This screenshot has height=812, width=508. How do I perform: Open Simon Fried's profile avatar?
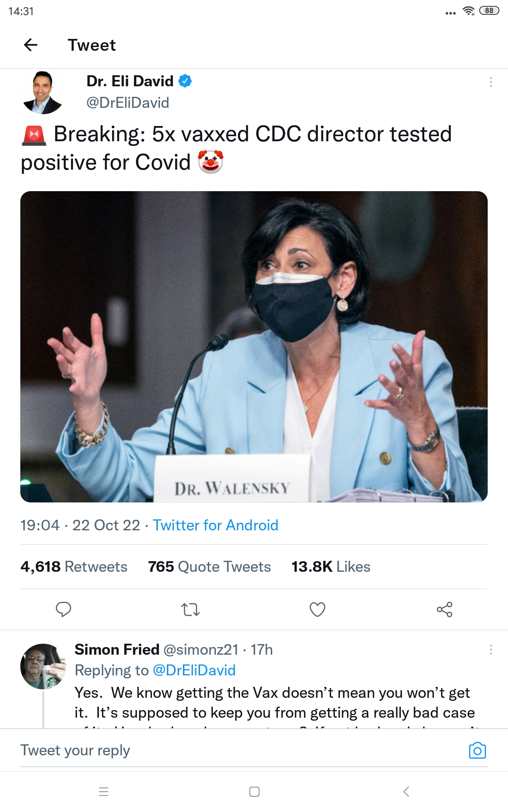point(43,666)
